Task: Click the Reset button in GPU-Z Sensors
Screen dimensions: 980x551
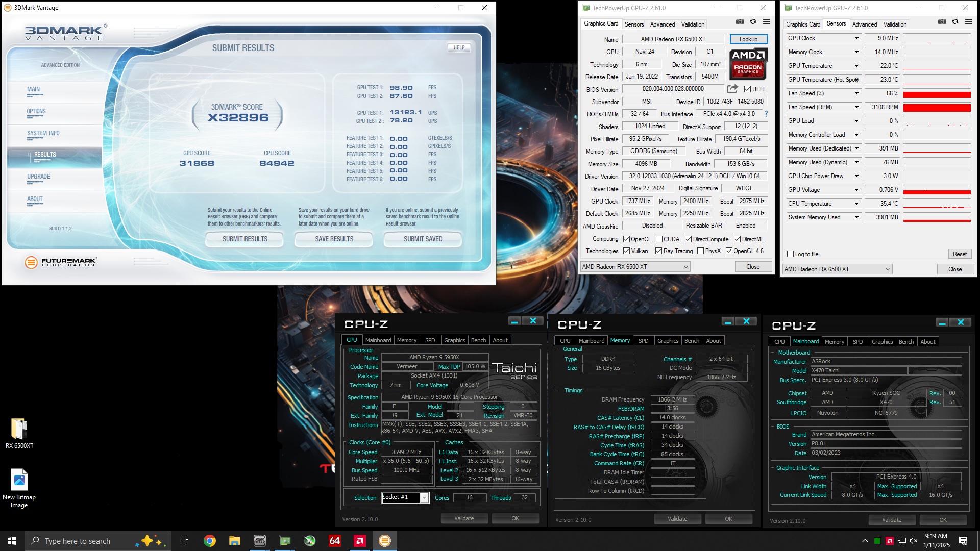Action: 959,254
